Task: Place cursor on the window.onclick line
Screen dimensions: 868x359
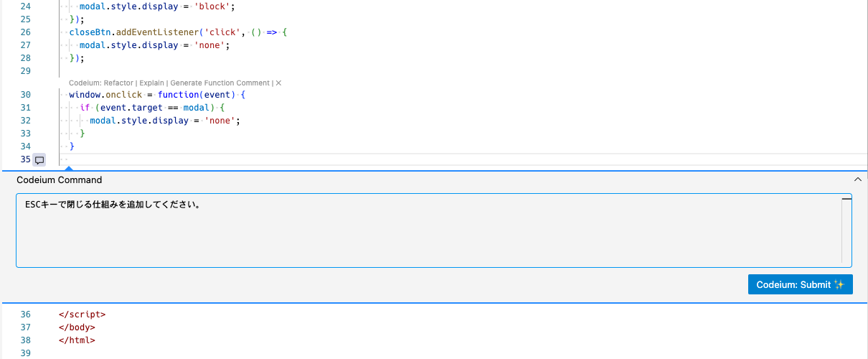Action: pyautogui.click(x=158, y=95)
